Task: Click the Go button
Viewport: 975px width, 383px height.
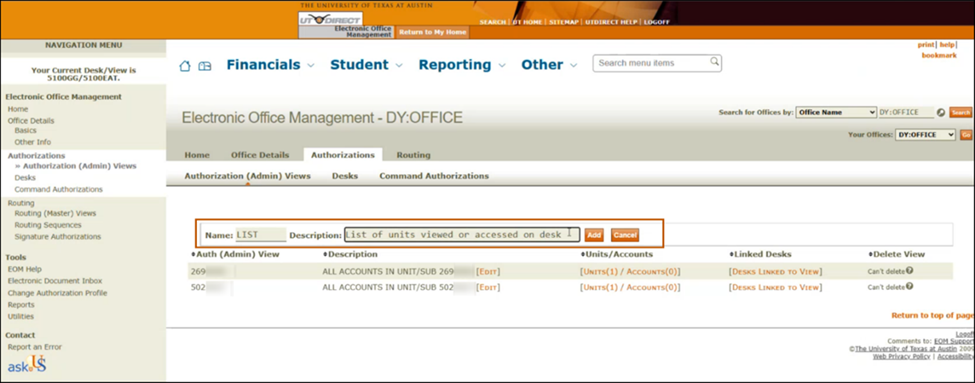Action: [x=966, y=134]
